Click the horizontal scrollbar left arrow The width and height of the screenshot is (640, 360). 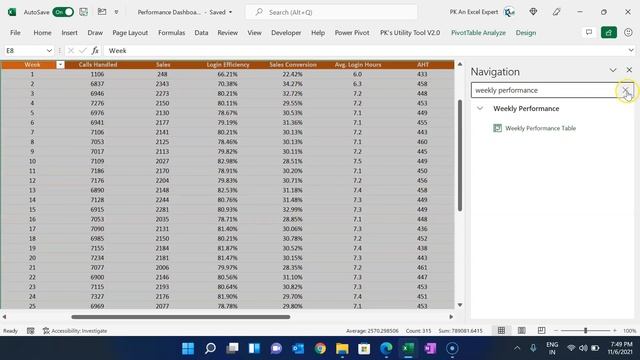coord(4,317)
